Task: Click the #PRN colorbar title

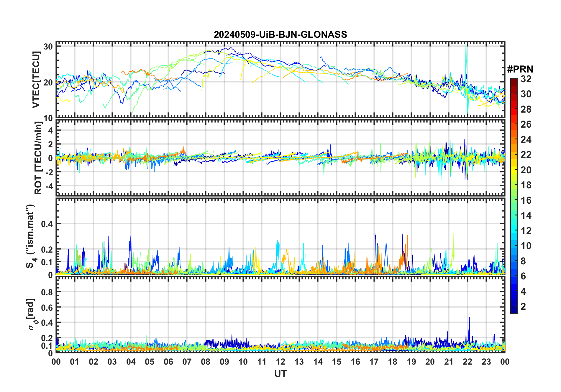Action: pyautogui.click(x=520, y=69)
